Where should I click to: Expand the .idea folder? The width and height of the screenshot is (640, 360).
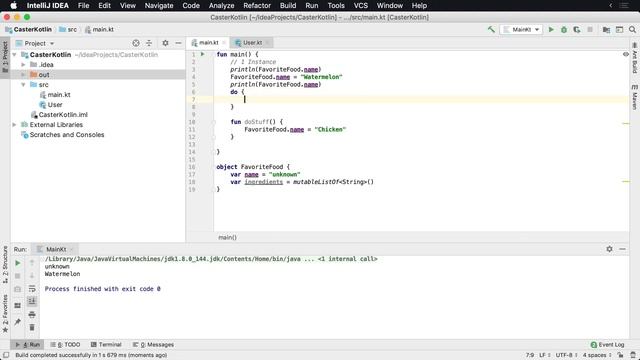[23, 64]
